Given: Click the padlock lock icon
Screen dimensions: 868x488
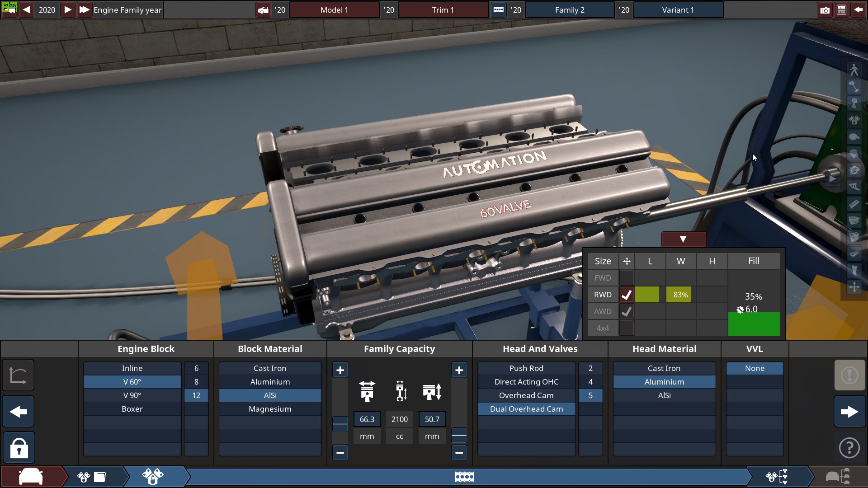Looking at the screenshot, I should click(x=19, y=447).
